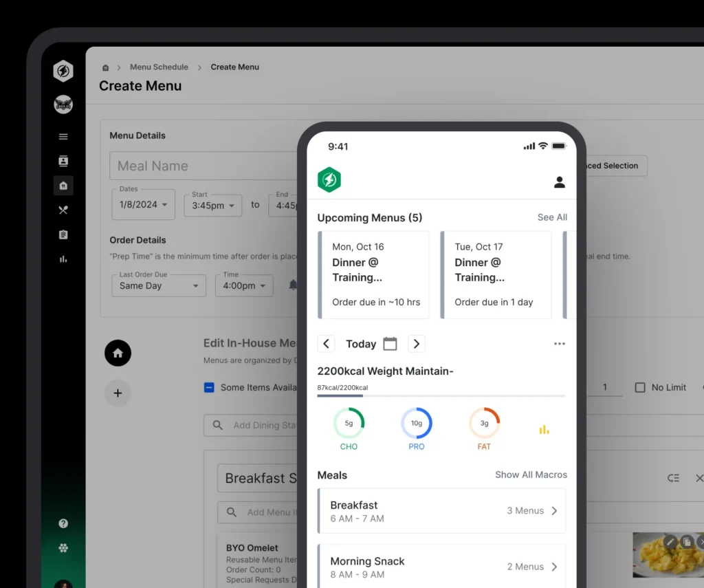Open the Last Order Due dropdown
Screen dimensions: 704x588
click(158, 285)
